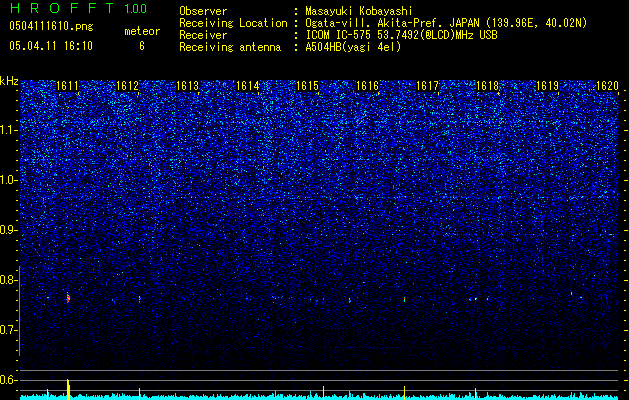This screenshot has width=629, height=400.
Task: Click the 0.7 kHz frequency axis label
Action: point(9,330)
